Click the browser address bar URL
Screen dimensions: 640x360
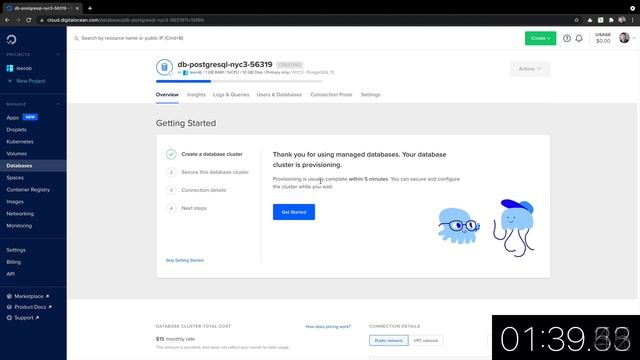[125, 20]
